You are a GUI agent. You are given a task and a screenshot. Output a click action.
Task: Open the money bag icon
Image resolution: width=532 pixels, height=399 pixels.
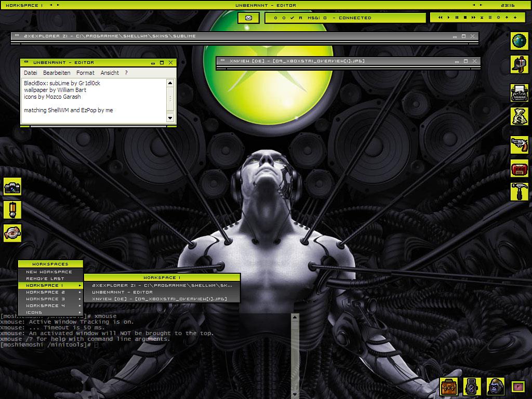520,116
